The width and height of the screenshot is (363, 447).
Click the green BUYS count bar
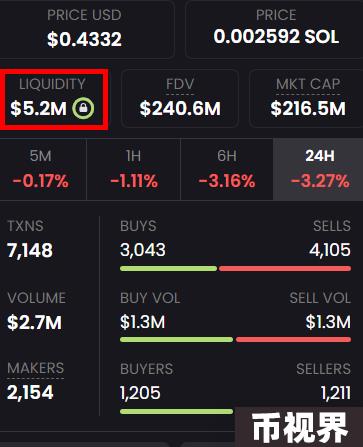tap(168, 269)
